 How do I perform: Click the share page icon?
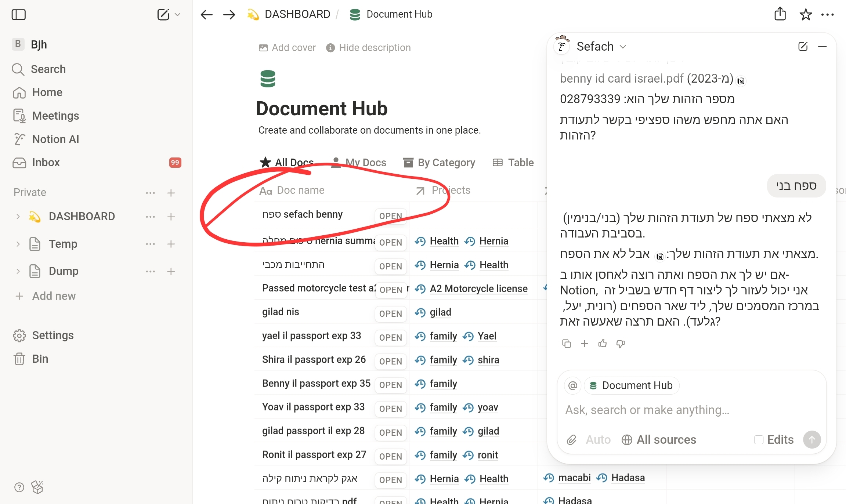[x=780, y=14]
